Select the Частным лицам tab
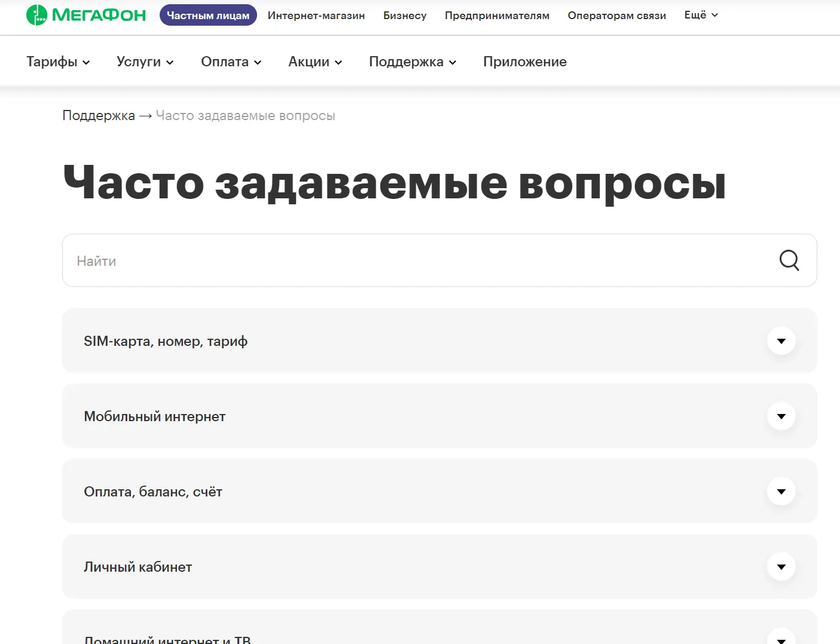 tap(208, 16)
